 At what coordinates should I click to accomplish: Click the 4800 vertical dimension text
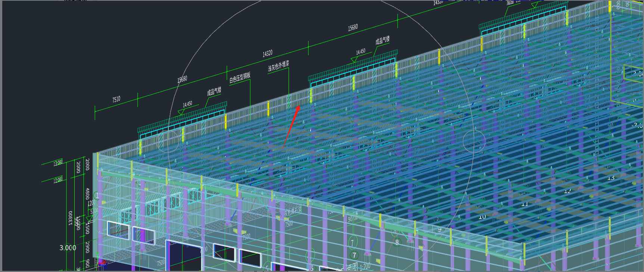coord(87,194)
